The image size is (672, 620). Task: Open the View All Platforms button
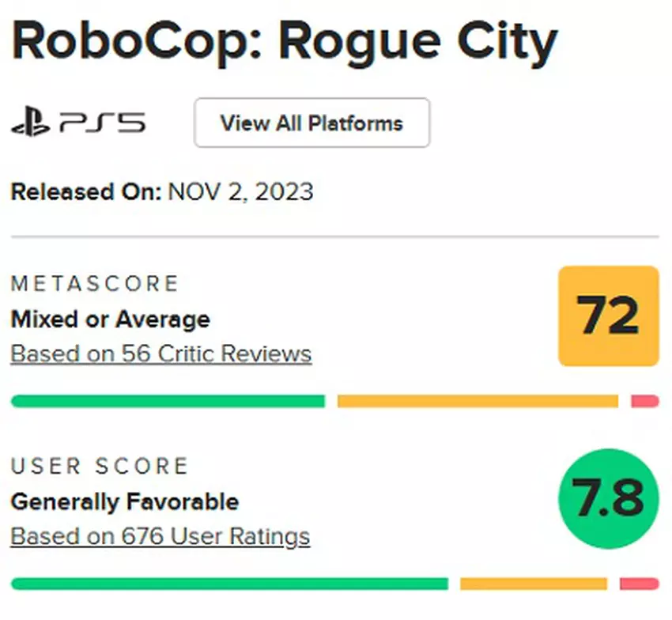[311, 123]
